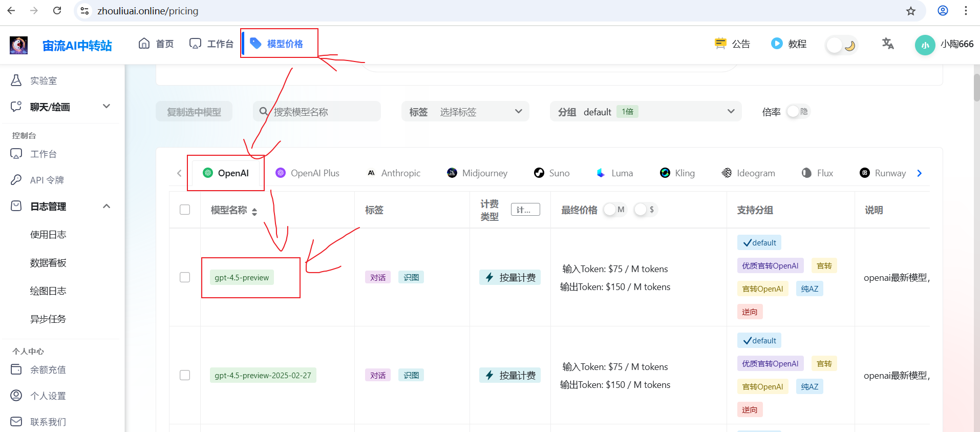Click the 宙流AI中转站 site title

77,46
